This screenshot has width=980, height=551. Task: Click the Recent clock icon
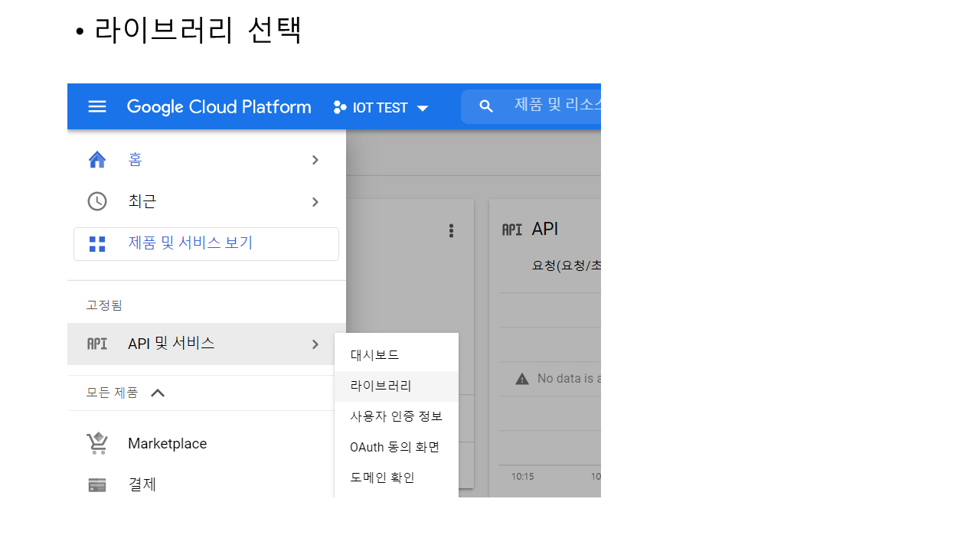coord(97,201)
